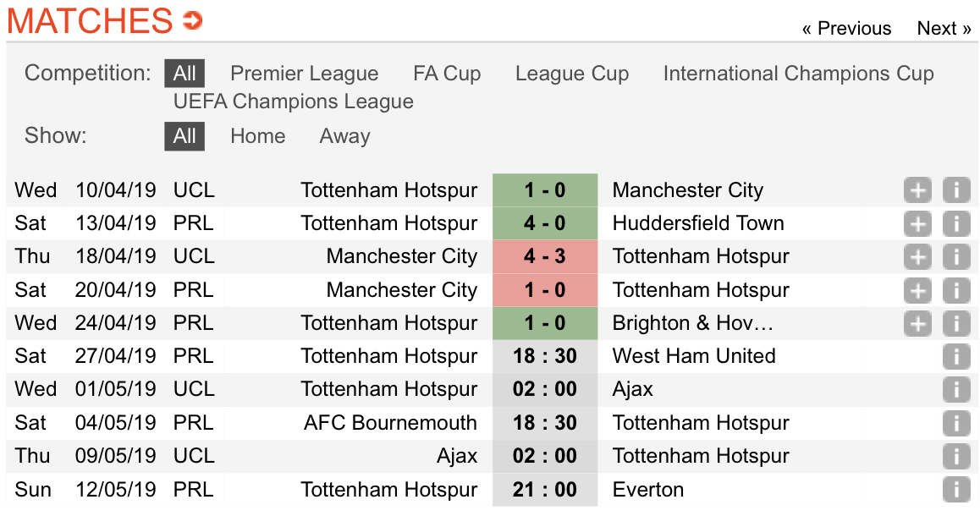Expand details for Tottenham vs Manchester City 10/04/19
The image size is (980, 516).
click(x=917, y=190)
